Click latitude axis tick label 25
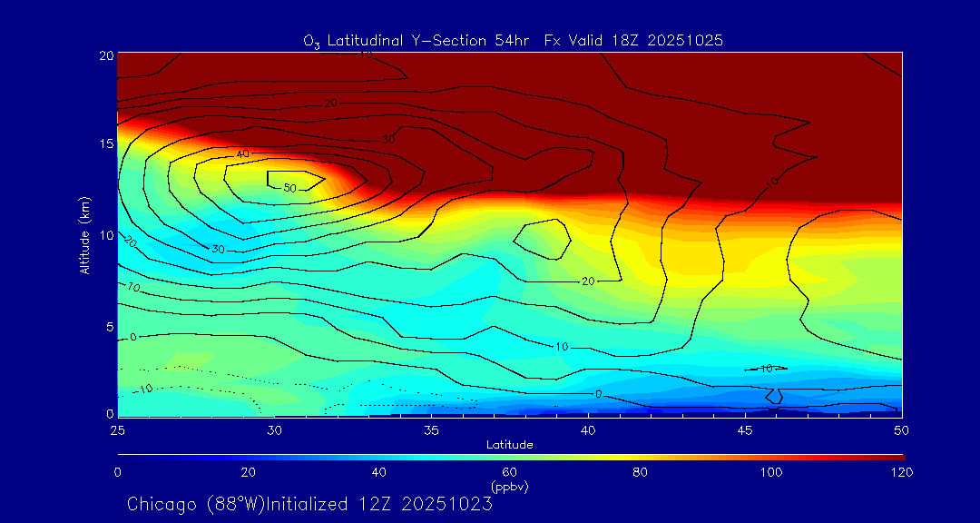This screenshot has height=523, width=980. [117, 430]
